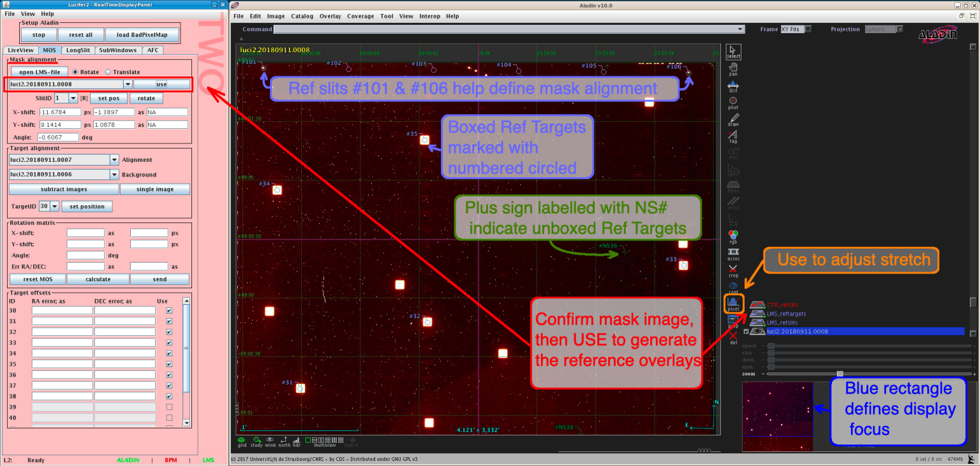Select the sixteen-panel multiview layout

click(341, 440)
